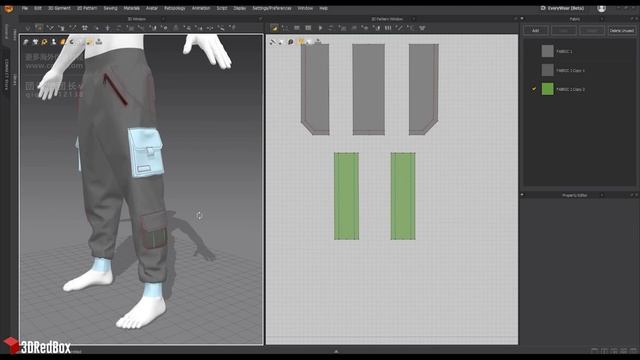Select the left gray pattern piece in the 2D window
This screenshot has width=640, height=360.
click(315, 88)
